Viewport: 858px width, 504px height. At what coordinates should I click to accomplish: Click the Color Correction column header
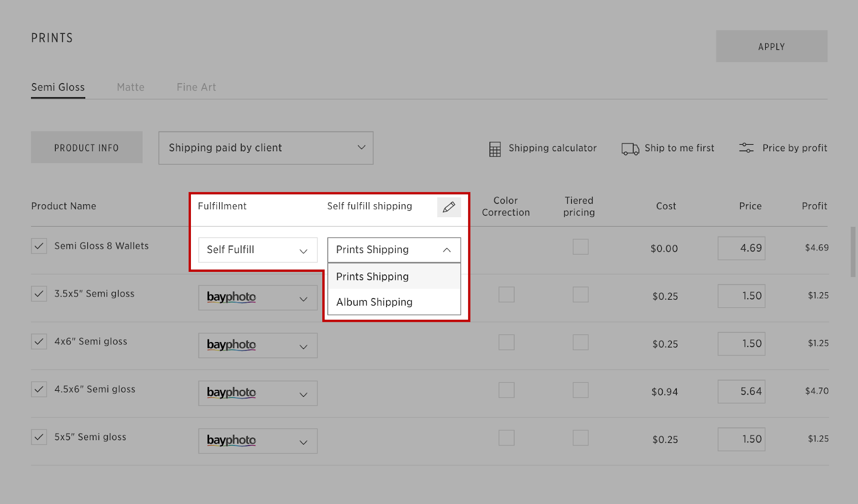pyautogui.click(x=506, y=206)
